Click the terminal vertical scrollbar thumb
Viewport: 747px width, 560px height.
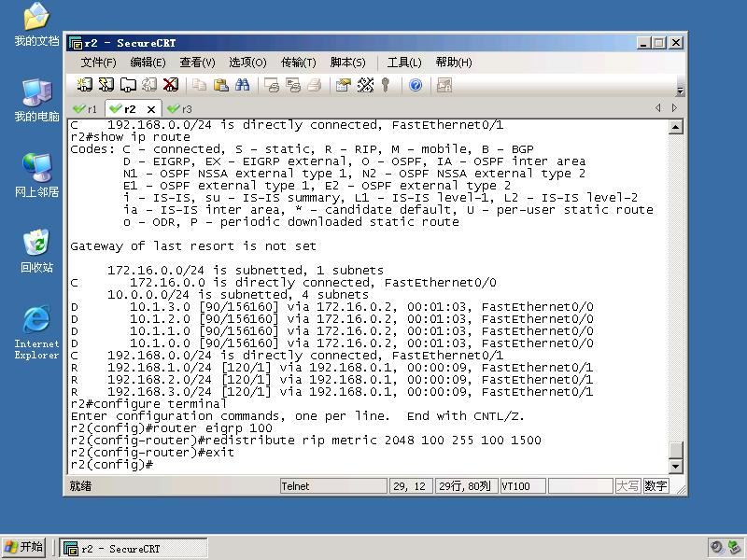click(x=675, y=450)
